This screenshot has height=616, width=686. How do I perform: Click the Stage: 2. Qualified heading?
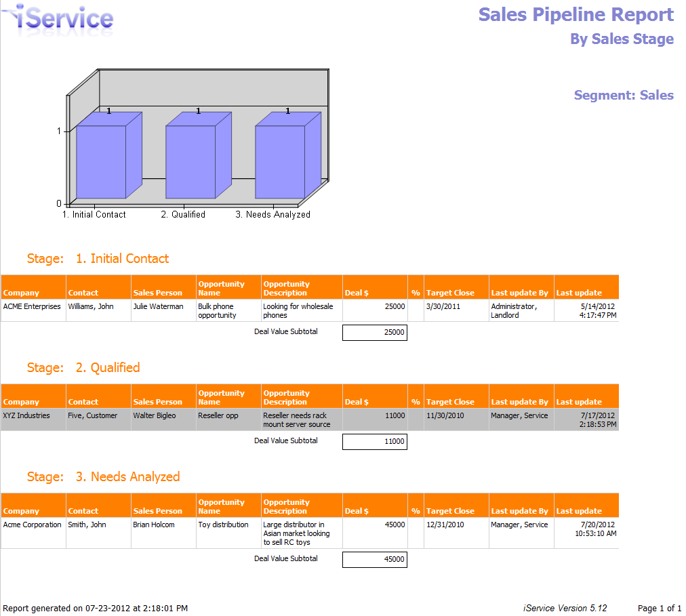(83, 367)
